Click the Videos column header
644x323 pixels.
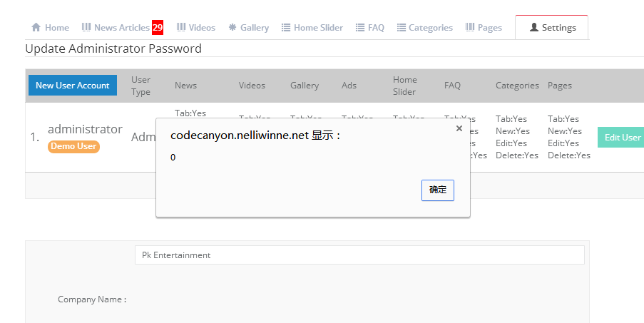[252, 86]
